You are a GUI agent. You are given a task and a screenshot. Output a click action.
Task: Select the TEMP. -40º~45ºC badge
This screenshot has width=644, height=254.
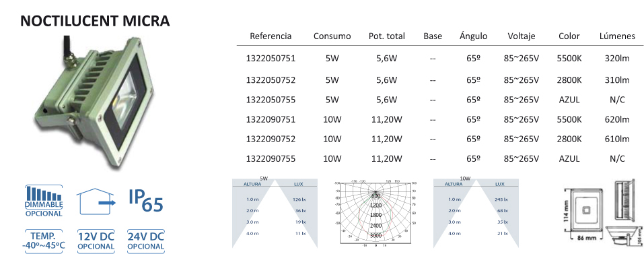click(x=44, y=240)
